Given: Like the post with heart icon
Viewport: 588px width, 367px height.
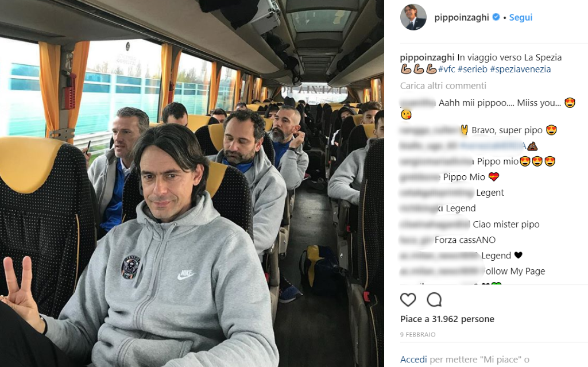Looking at the screenshot, I should pyautogui.click(x=408, y=300).
